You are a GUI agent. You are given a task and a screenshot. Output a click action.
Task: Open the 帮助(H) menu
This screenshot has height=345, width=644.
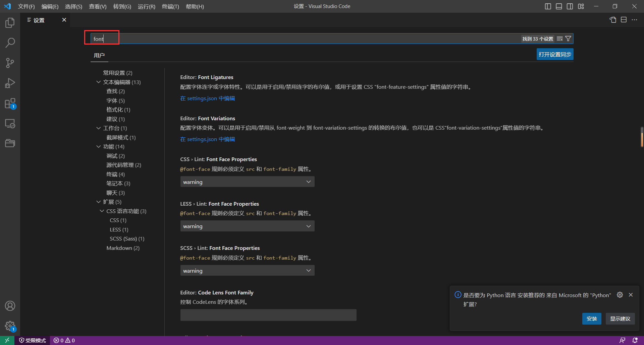click(195, 6)
